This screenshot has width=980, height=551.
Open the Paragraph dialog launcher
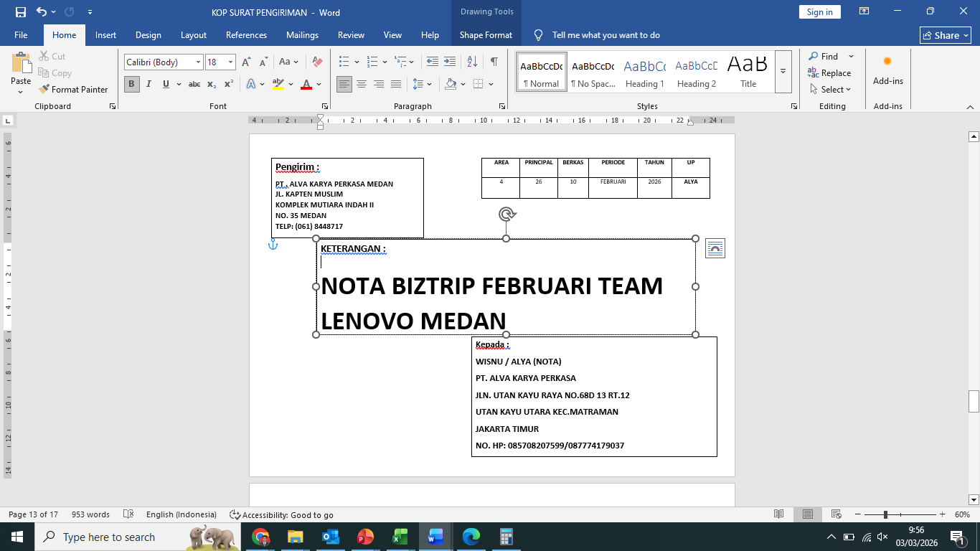coord(501,106)
